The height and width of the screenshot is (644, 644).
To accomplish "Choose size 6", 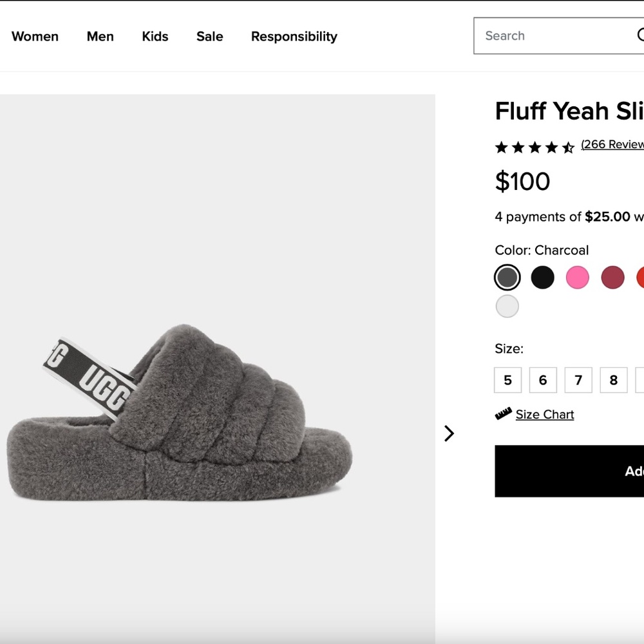I will click(543, 380).
